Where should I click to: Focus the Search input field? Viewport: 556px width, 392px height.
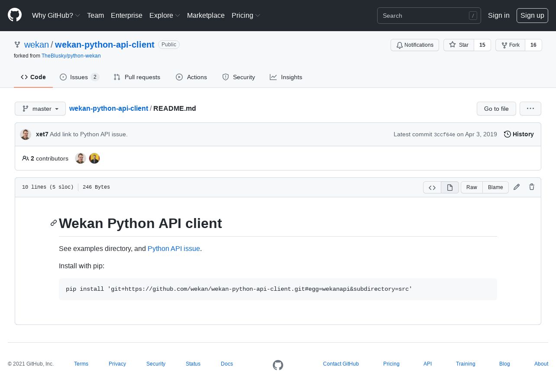[429, 16]
